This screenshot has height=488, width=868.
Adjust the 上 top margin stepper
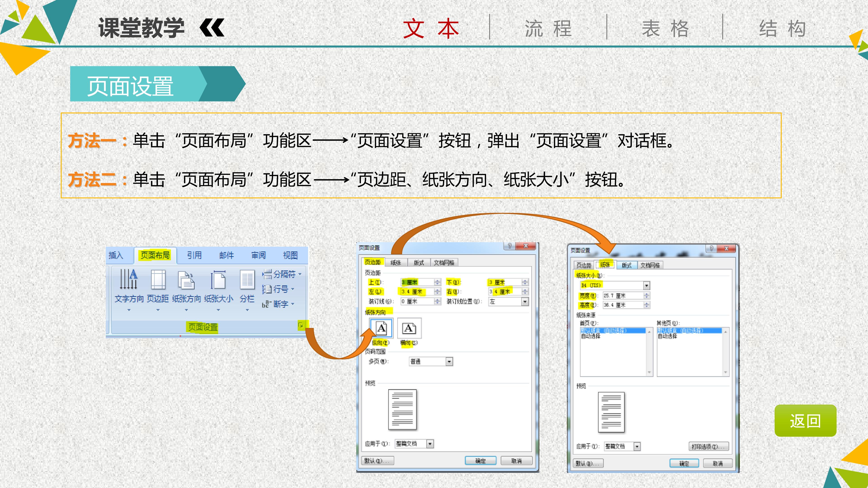(437, 282)
